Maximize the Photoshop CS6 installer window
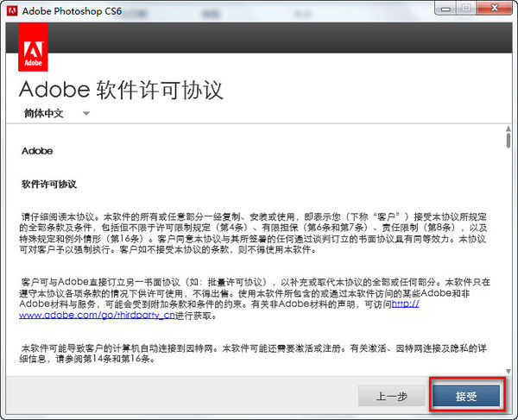 [464, 8]
